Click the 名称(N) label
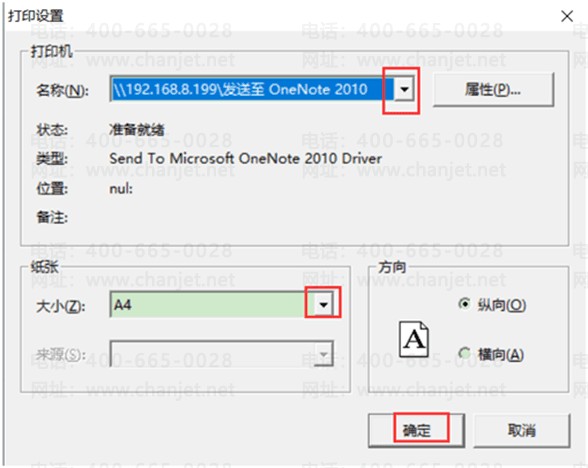This screenshot has width=588, height=468. point(62,90)
